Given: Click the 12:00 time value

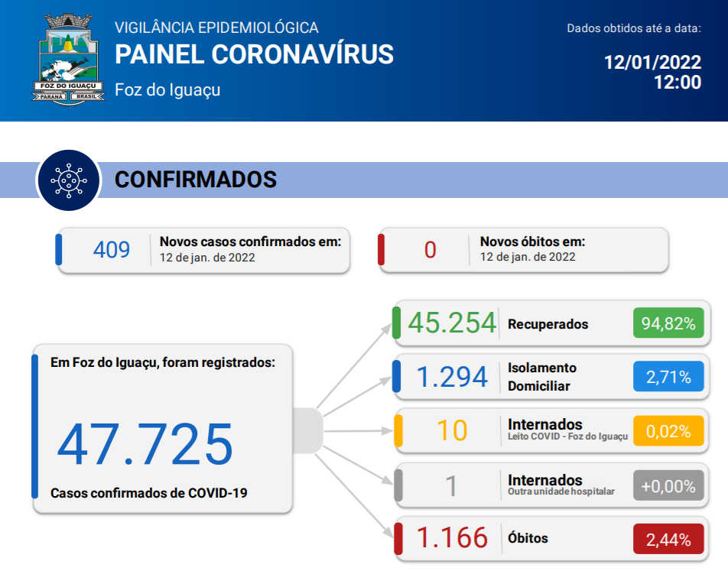Looking at the screenshot, I should pos(678,83).
